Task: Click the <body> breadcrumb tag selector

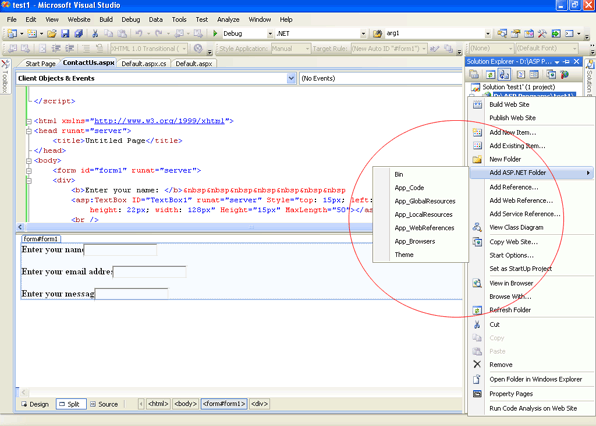Action: point(185,404)
